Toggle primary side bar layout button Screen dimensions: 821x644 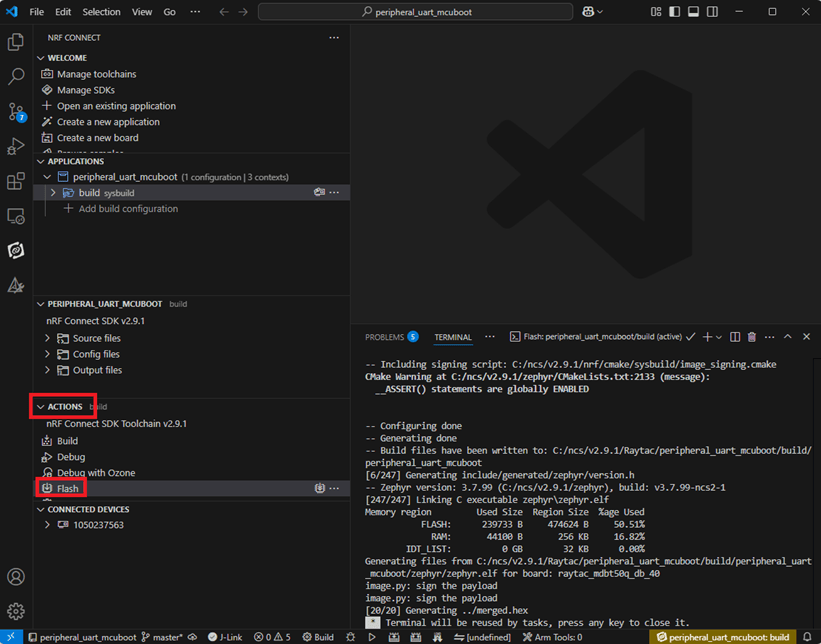coord(673,12)
